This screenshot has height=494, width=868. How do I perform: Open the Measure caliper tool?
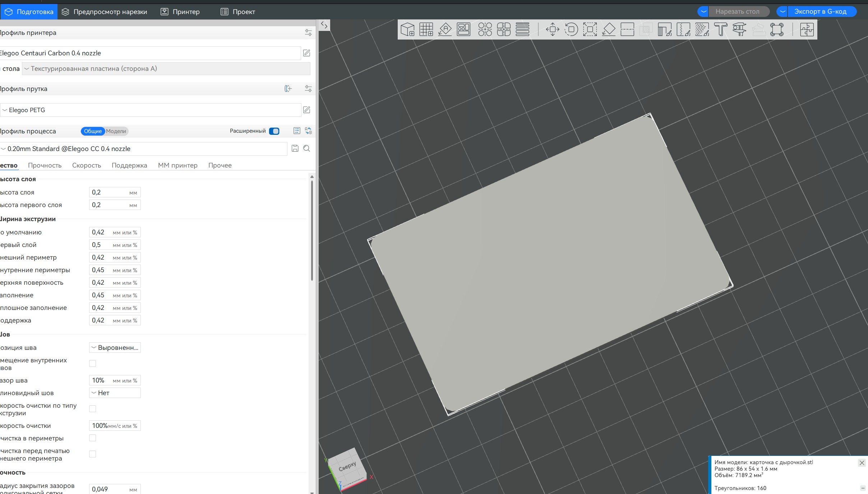(x=739, y=29)
